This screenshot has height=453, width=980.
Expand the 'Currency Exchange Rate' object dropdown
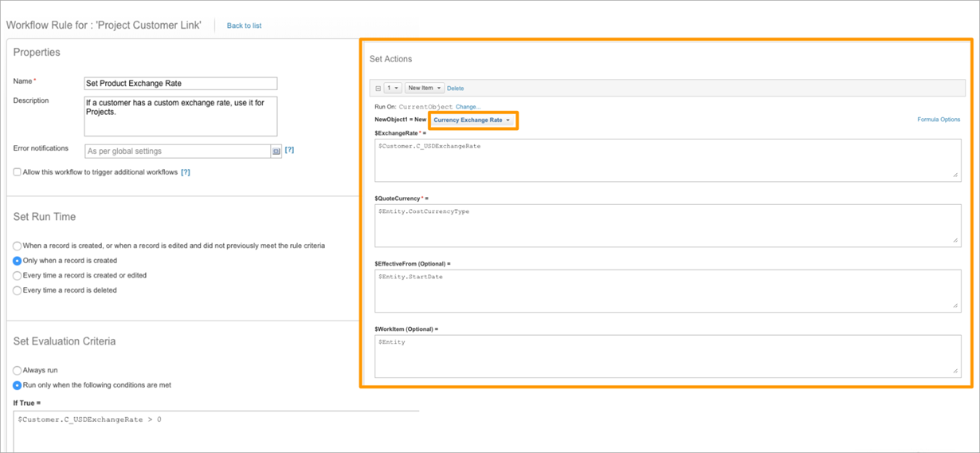(x=473, y=120)
